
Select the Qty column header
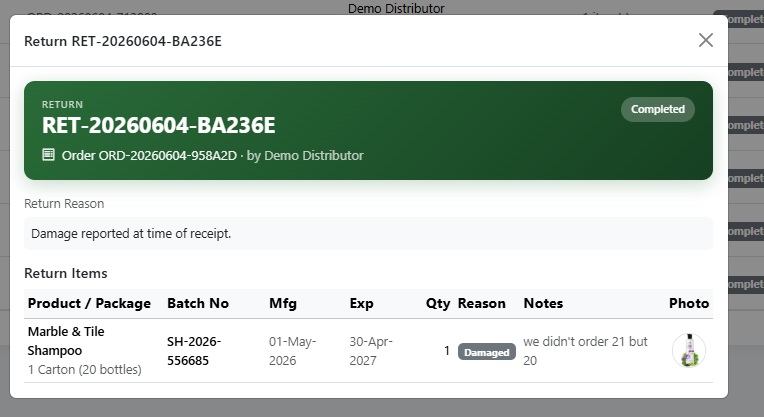pyautogui.click(x=438, y=303)
